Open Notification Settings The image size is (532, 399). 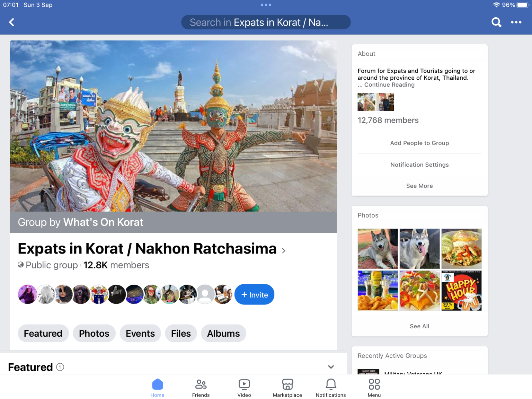tap(419, 165)
